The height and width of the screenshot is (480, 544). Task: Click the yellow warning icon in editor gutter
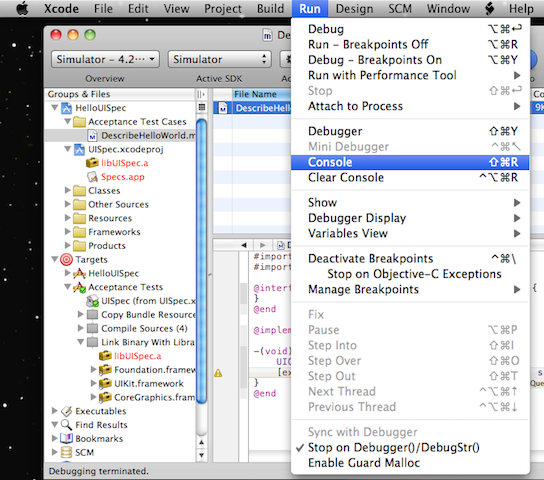[218, 373]
